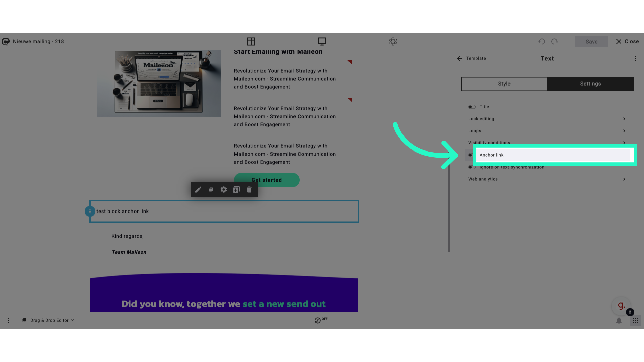Click the 'Kind regards,' text

[127, 236]
